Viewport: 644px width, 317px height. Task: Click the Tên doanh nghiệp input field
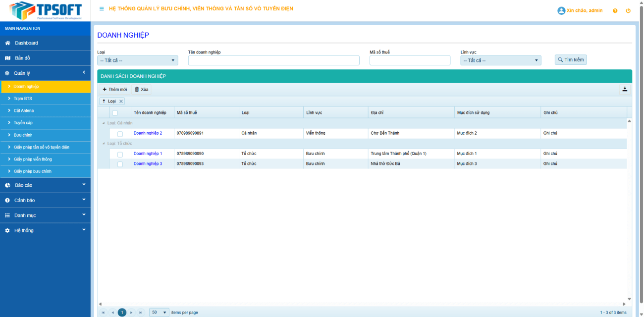(273, 60)
